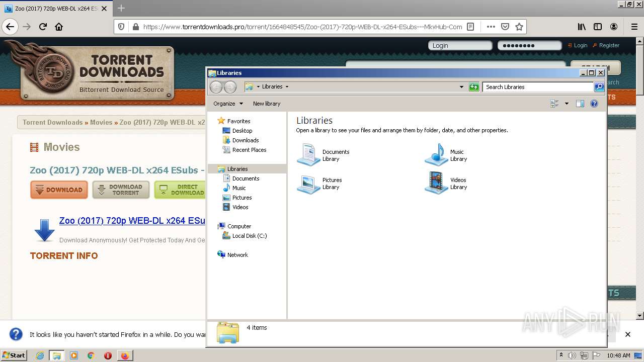
Task: Open Explorer help icon
Action: click(x=594, y=104)
